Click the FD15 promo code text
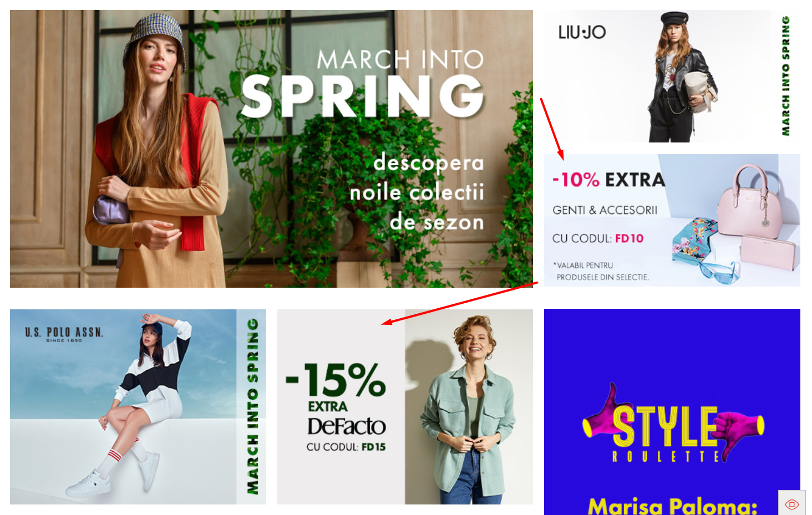Image resolution: width=812 pixels, height=515 pixels. (x=373, y=447)
